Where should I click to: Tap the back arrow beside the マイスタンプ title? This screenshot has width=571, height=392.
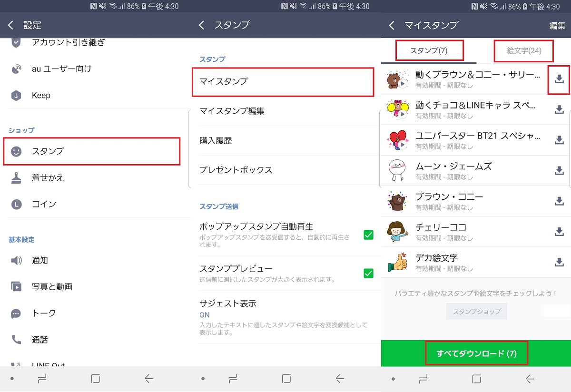[392, 25]
